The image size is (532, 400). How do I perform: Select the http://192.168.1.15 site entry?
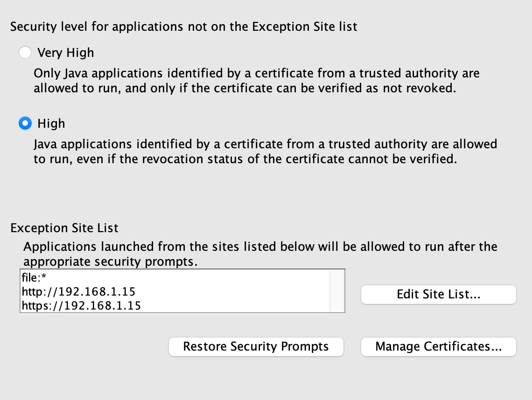pyautogui.click(x=175, y=291)
